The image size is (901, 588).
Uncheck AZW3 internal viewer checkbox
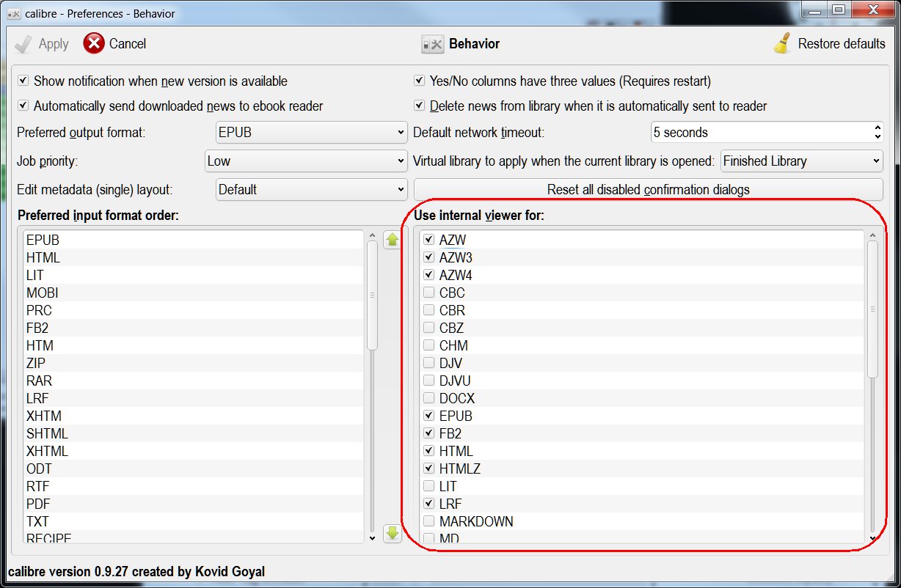pos(429,257)
